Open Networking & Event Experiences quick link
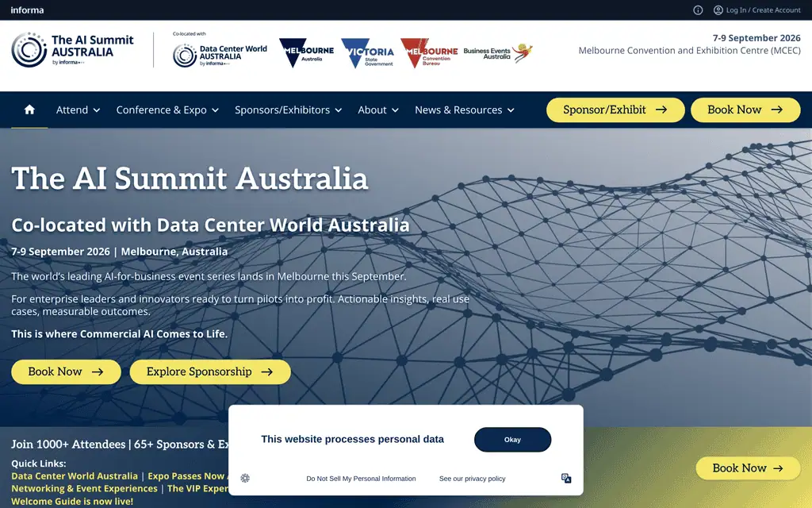 (x=84, y=488)
